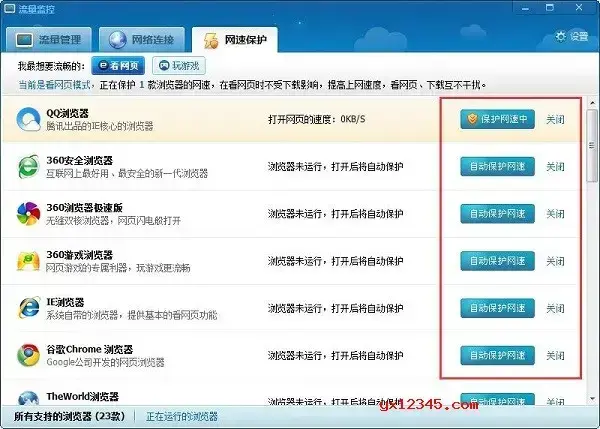Click 关闭 link in 360安全浏览器 row
This screenshot has height=429, width=600.
click(555, 167)
